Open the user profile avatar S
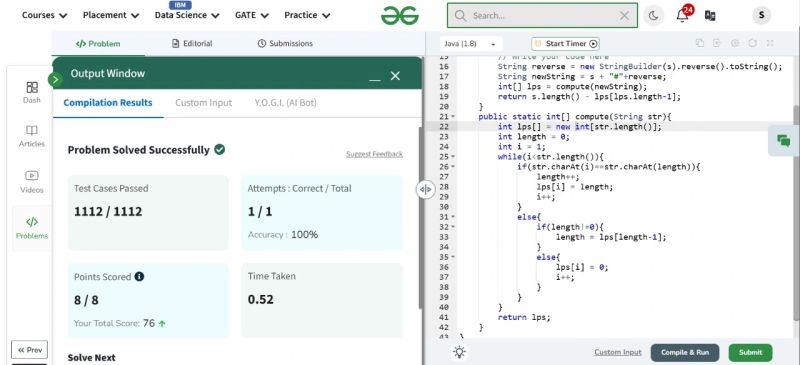Screen dimensions: 800x365 coord(761,15)
